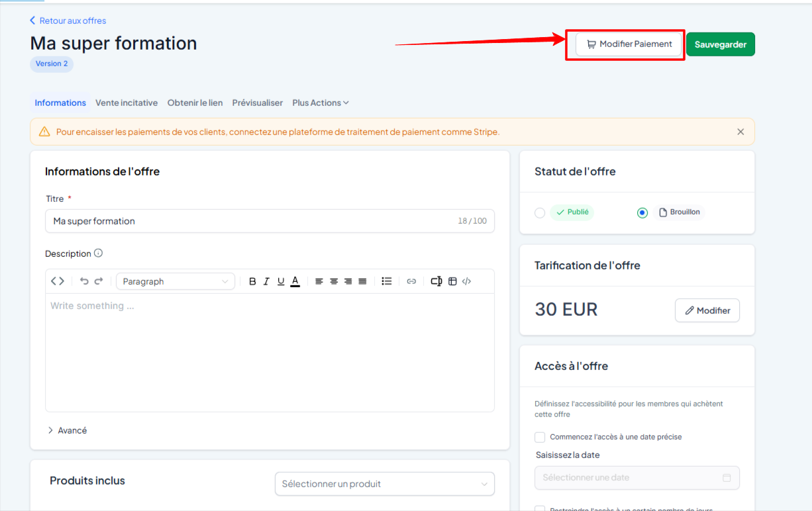Viewport: 812px width, 511px height.
Task: Switch to the Informations tab
Action: [60, 103]
